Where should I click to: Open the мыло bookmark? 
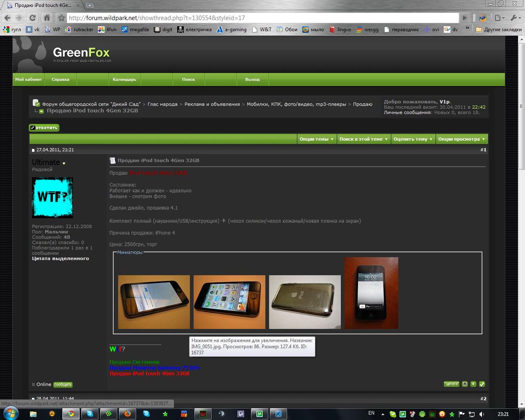click(x=313, y=30)
